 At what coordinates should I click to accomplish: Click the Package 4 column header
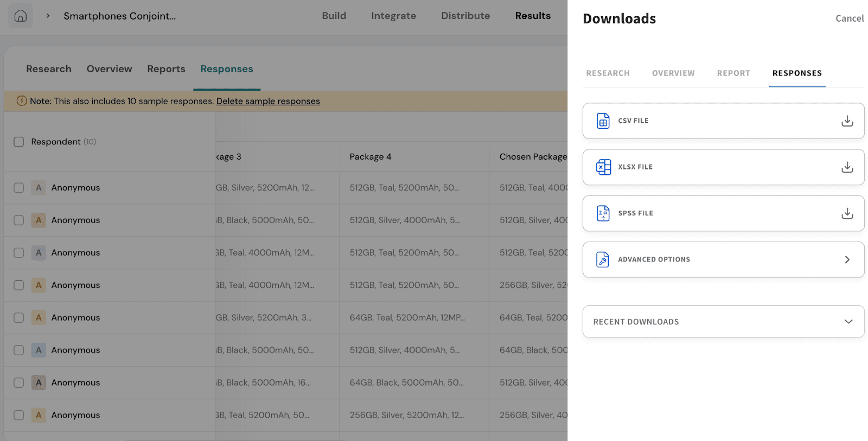(371, 156)
